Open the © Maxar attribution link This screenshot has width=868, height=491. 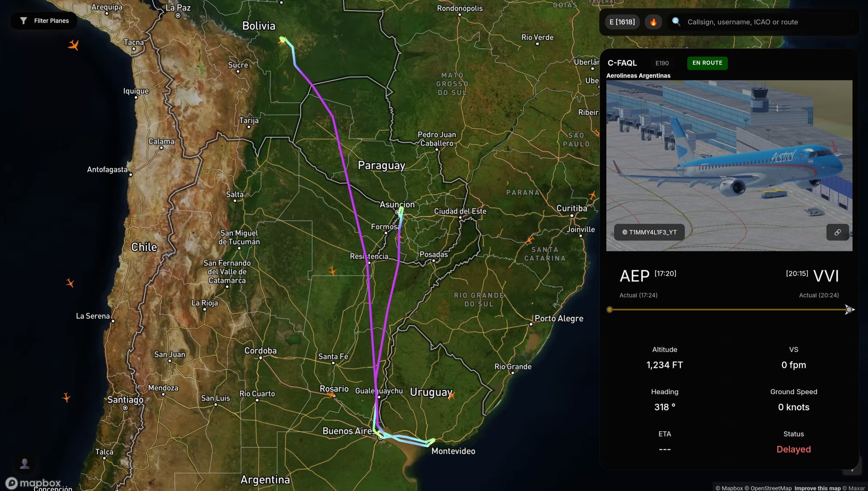[x=854, y=488]
